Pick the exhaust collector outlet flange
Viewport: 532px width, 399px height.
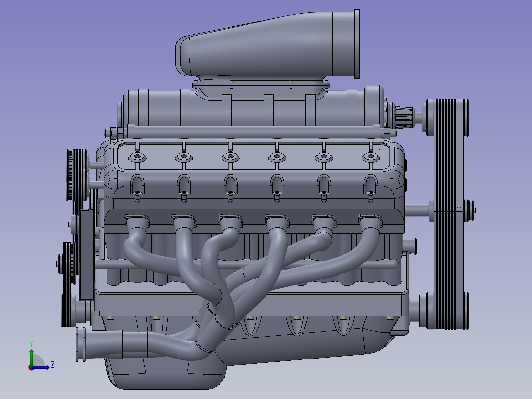point(81,344)
